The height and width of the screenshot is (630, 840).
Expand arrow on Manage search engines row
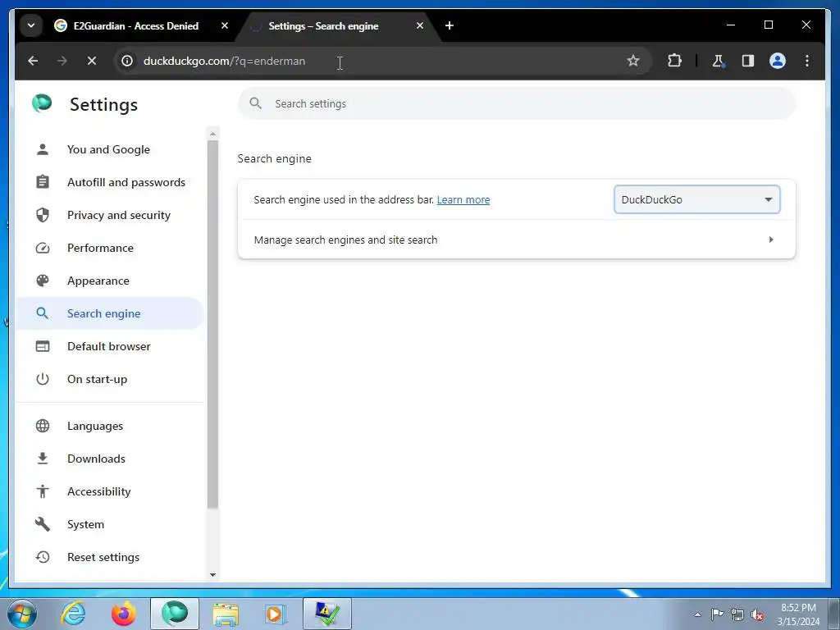pos(771,240)
